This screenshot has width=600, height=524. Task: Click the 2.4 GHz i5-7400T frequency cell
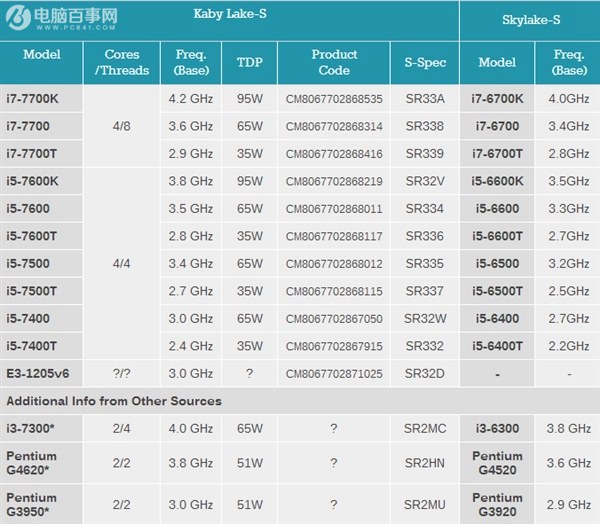[191, 346]
